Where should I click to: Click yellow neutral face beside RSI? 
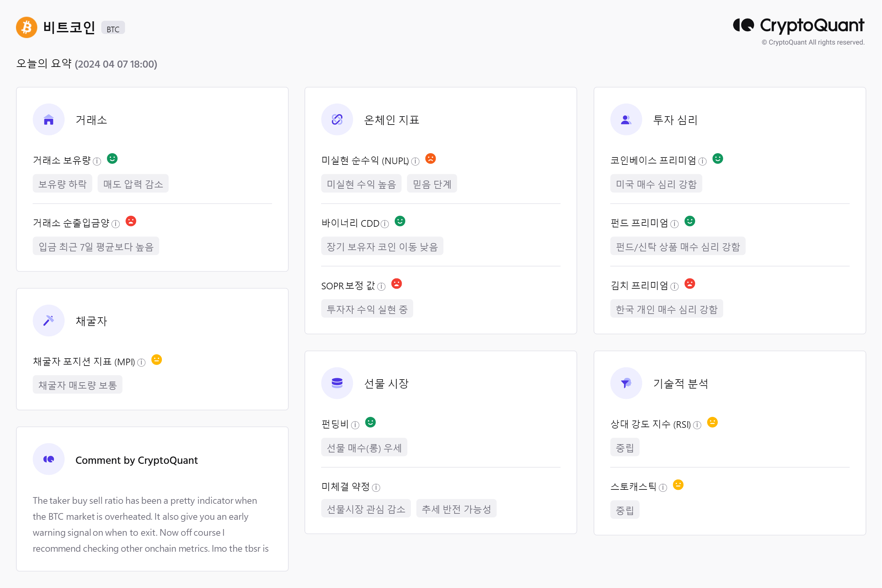click(712, 422)
